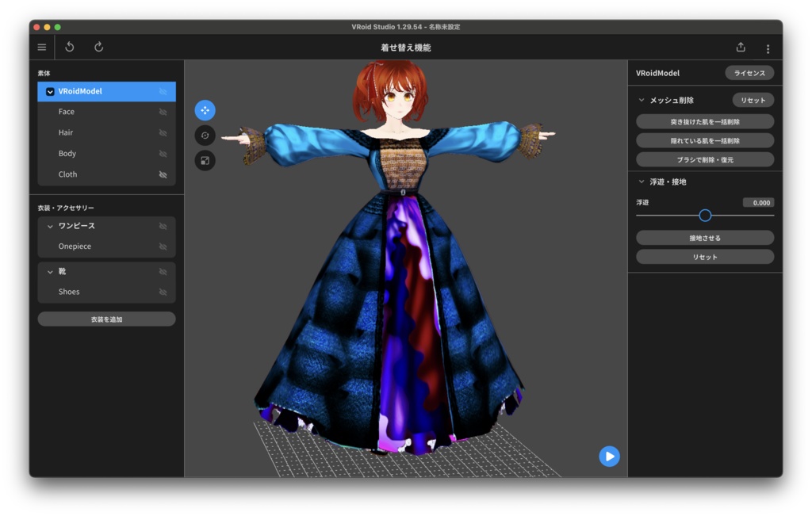Click the 素体 section label
This screenshot has width=812, height=516.
click(x=44, y=74)
